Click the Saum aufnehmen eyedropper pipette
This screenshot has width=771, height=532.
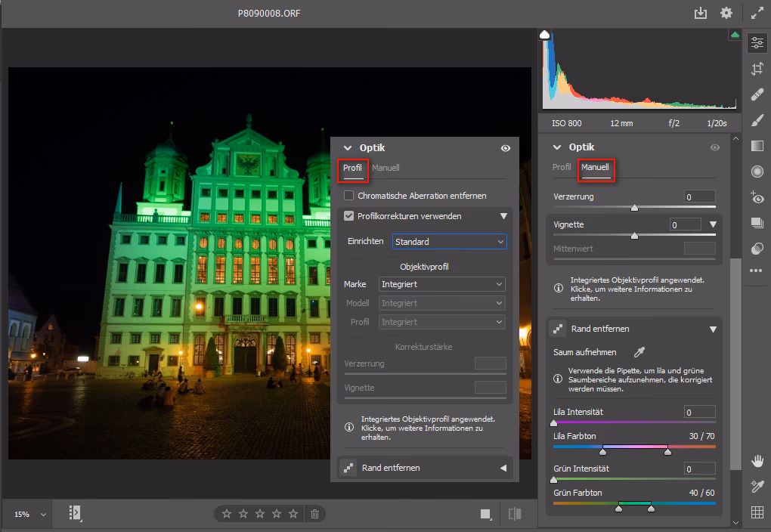639,352
